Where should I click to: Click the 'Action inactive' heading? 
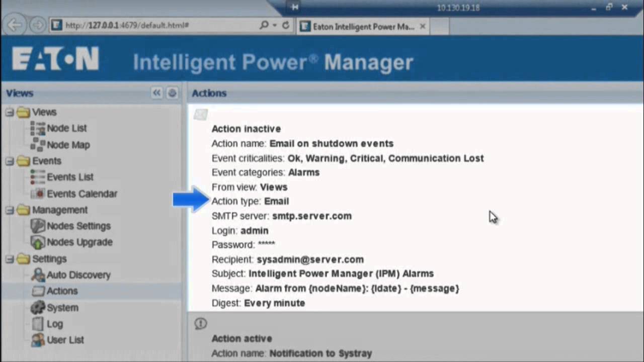[246, 129]
